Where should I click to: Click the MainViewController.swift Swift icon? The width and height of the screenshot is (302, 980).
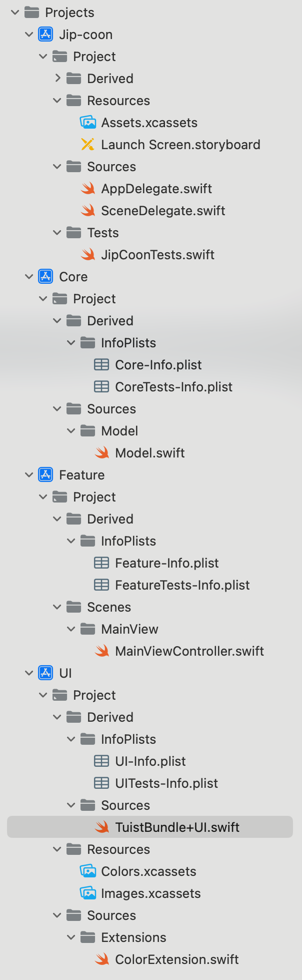tap(102, 651)
